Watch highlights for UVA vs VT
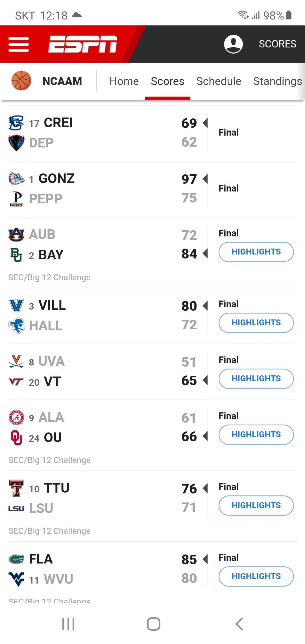 [x=256, y=378]
